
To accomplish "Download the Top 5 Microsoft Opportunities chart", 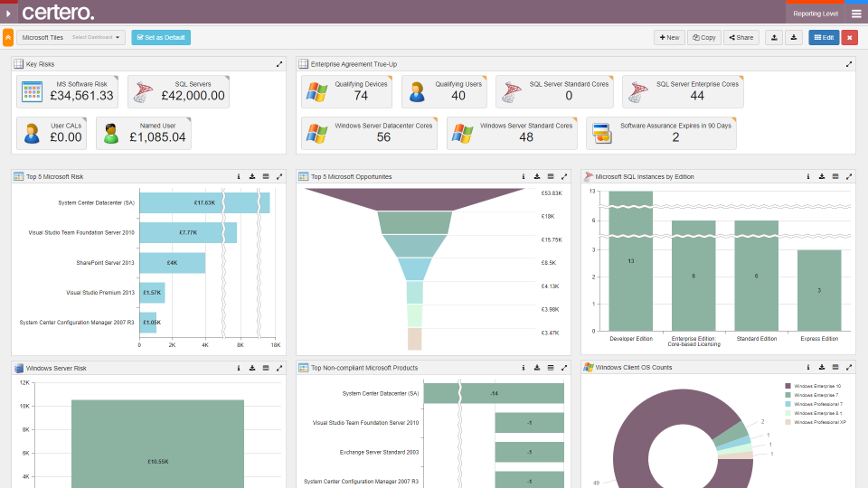I will coord(537,176).
